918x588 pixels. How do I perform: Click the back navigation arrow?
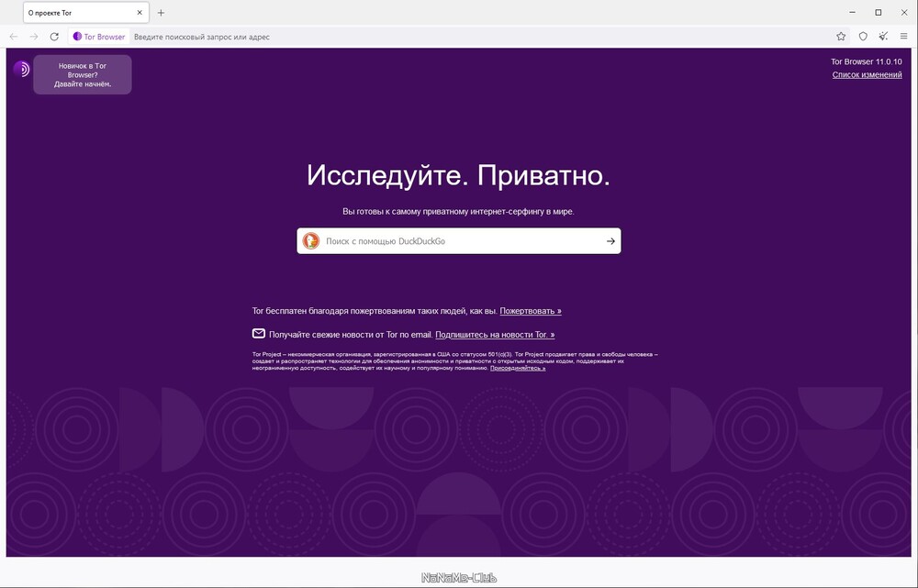(14, 37)
